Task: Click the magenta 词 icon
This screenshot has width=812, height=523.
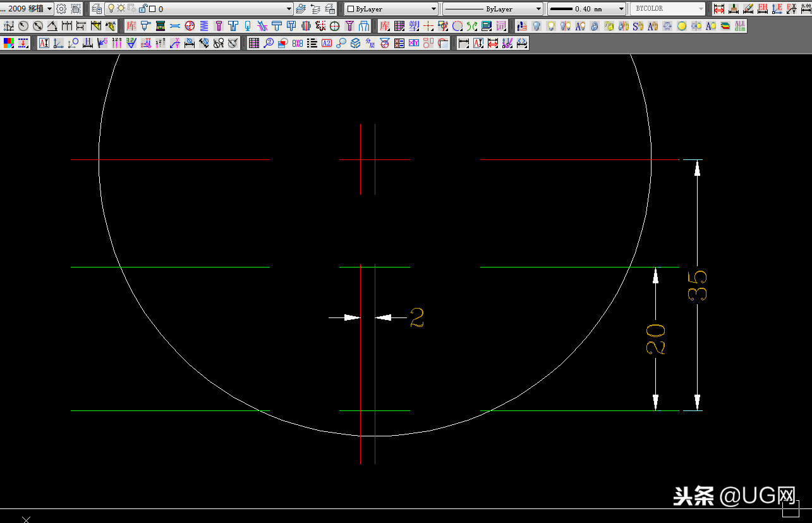Action: coord(501,26)
